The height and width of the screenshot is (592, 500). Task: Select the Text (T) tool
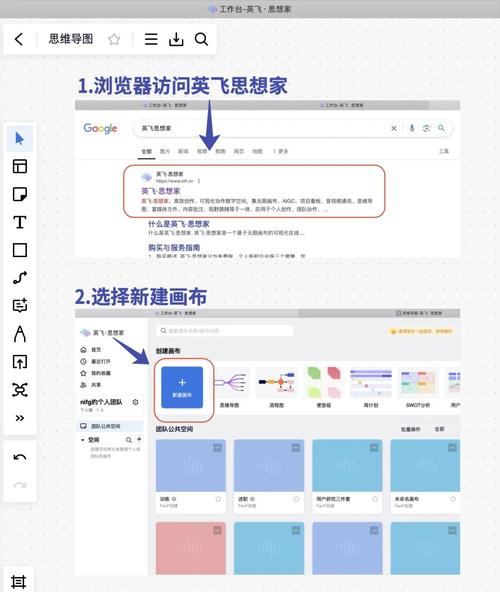(20, 222)
